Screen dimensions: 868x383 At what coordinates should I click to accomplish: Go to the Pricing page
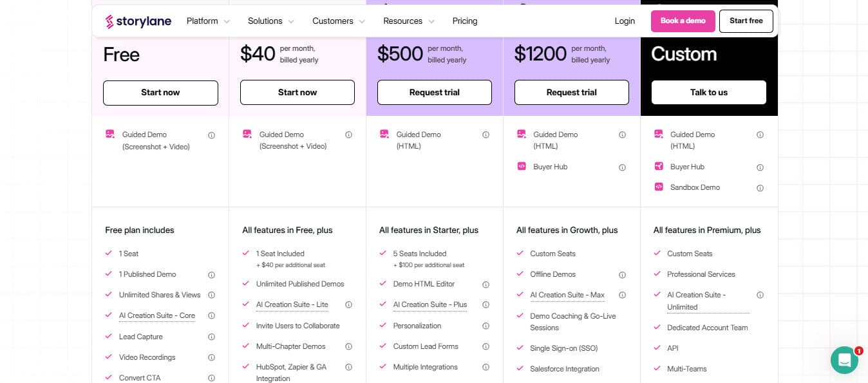point(465,21)
